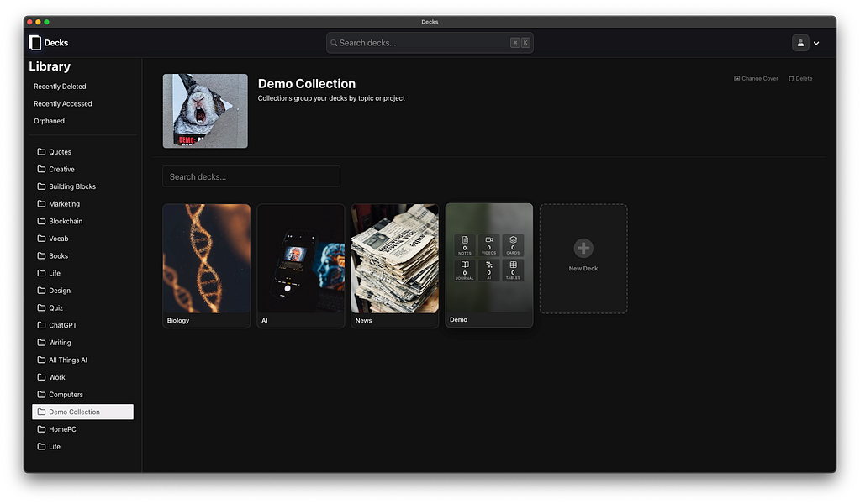Open the AI deck thumbnail
Viewport: 860px width, 504px height.
coord(301,259)
